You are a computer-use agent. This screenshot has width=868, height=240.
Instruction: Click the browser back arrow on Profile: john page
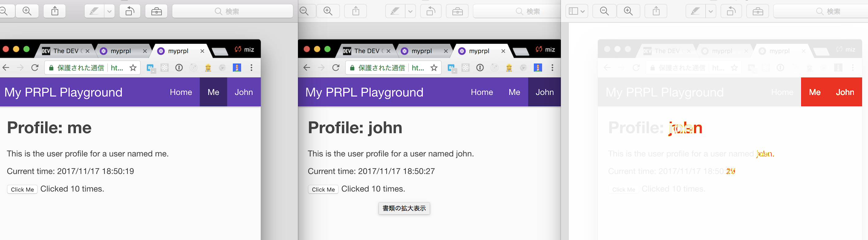pyautogui.click(x=306, y=68)
